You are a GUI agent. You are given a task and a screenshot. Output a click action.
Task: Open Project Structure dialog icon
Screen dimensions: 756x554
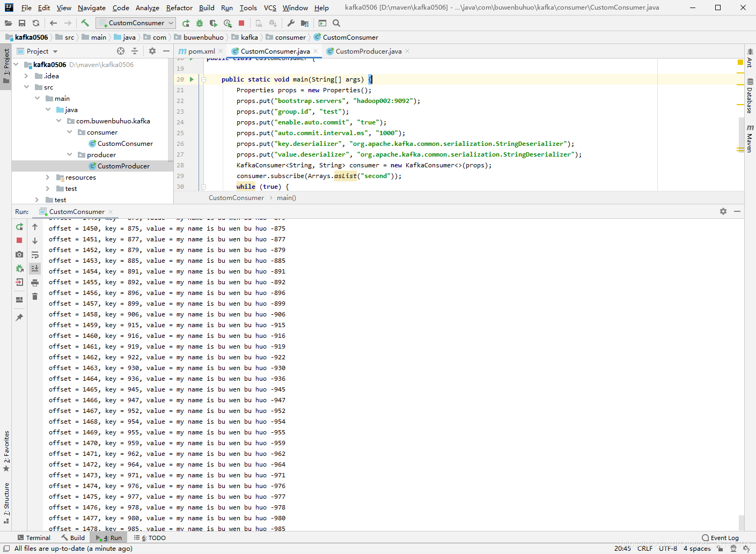tap(305, 23)
